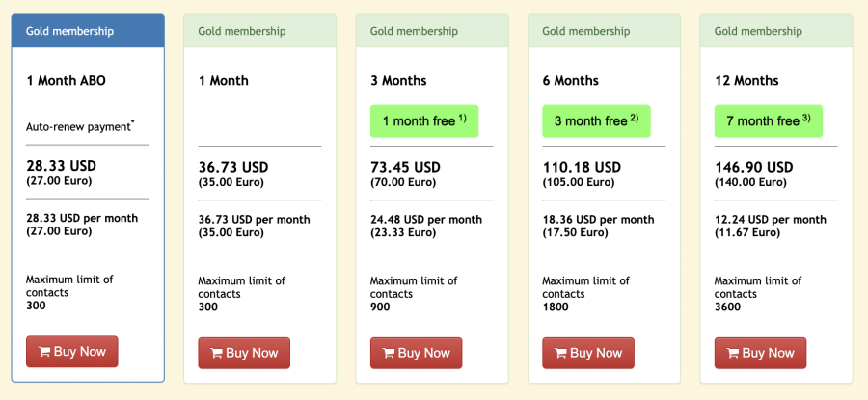
Task: Click the 1 Month ABO plan title
Action: click(x=66, y=81)
